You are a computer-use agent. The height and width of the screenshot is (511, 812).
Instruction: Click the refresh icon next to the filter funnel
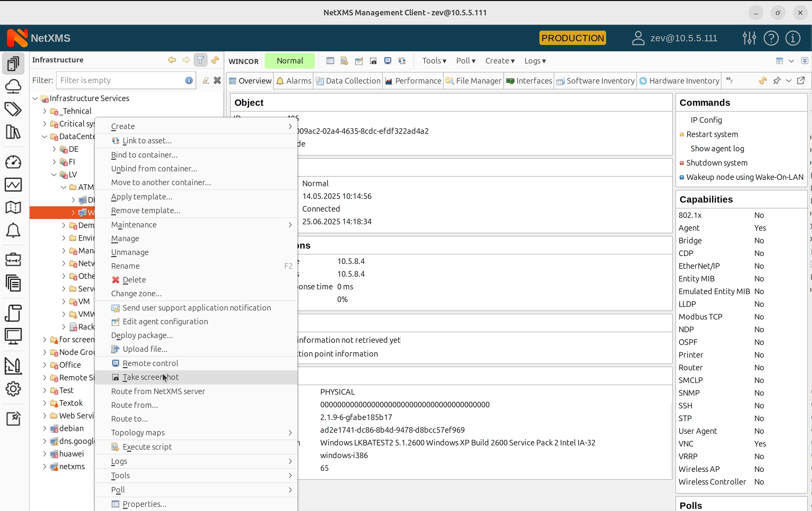coord(215,60)
